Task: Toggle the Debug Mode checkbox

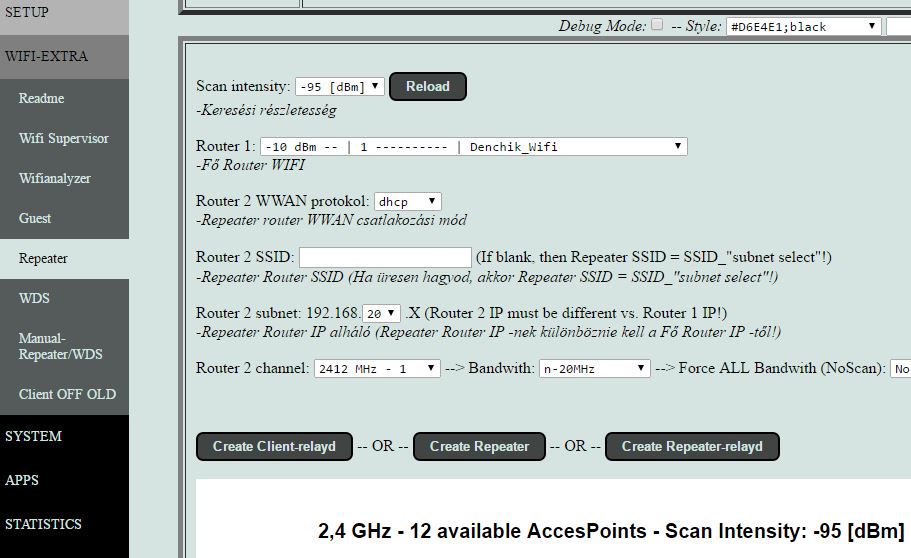Action: coord(657,24)
